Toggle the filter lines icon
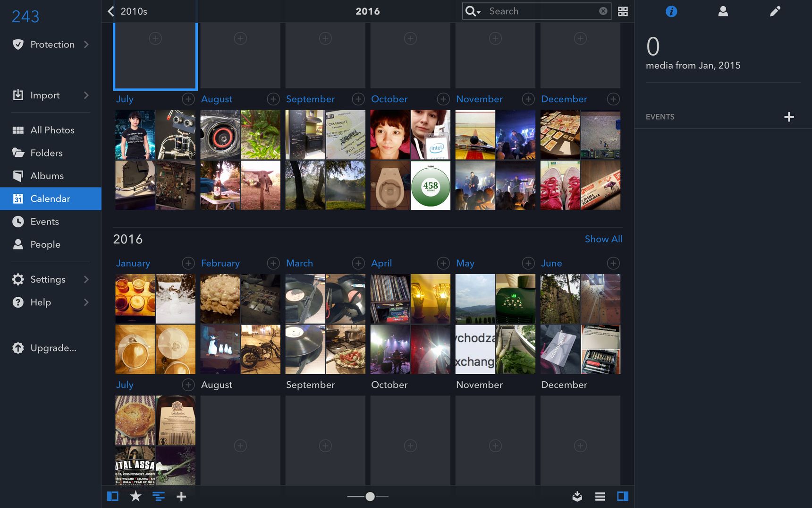812x508 pixels. (x=159, y=496)
